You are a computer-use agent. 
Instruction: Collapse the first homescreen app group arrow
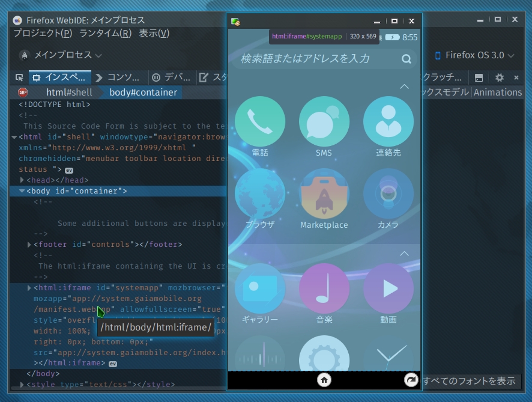pyautogui.click(x=404, y=87)
